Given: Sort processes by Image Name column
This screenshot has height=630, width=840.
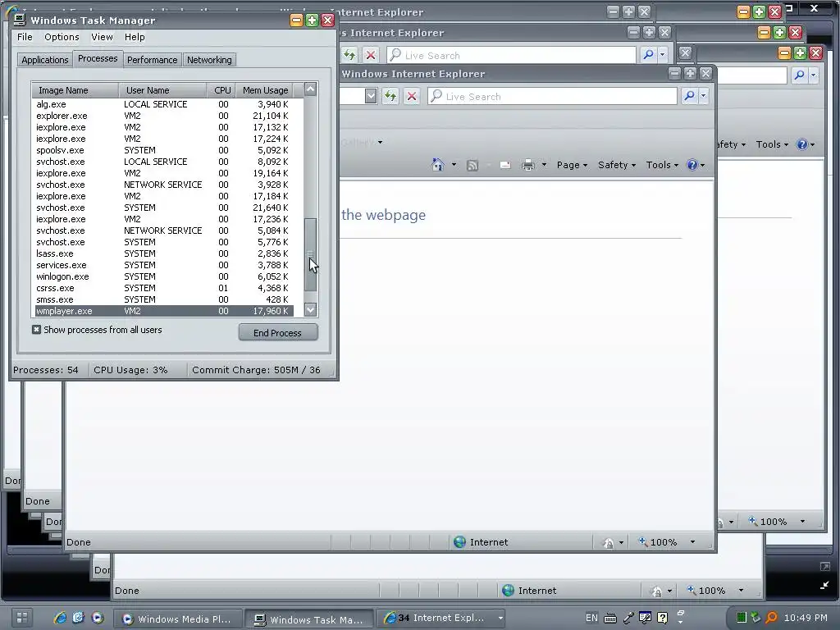Looking at the screenshot, I should pyautogui.click(x=75, y=90).
